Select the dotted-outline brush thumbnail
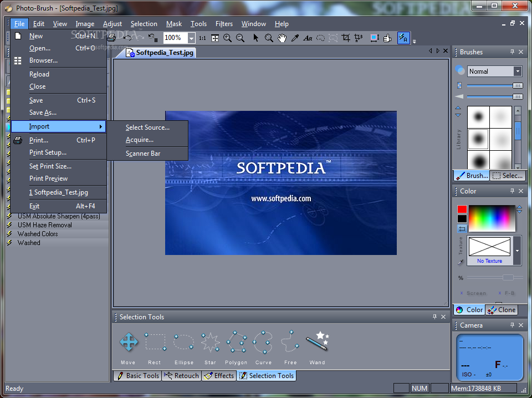The image size is (532, 398). (478, 139)
